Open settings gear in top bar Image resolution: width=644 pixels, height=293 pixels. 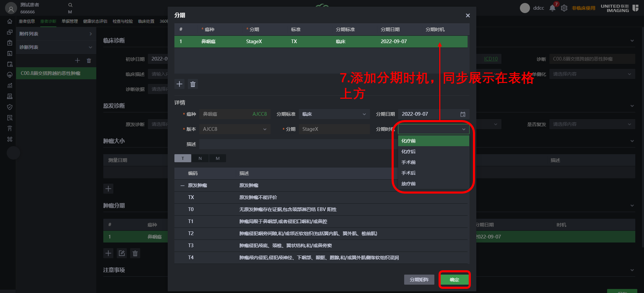click(564, 8)
